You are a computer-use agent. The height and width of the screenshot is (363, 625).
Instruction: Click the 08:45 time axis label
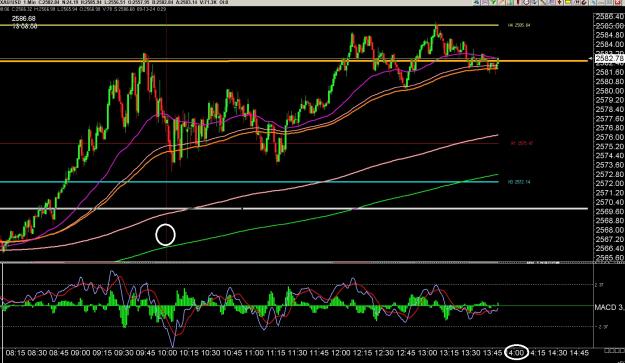(59, 353)
